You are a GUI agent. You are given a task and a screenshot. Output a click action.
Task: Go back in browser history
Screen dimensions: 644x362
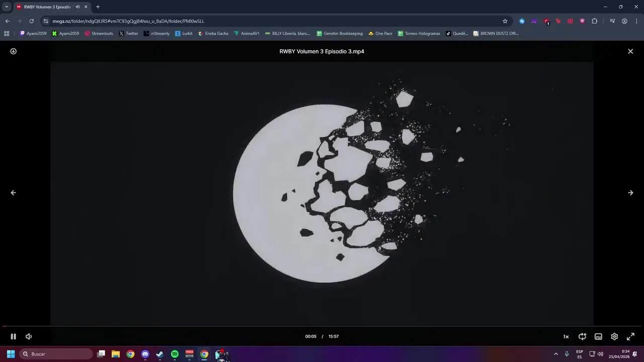pos(7,21)
